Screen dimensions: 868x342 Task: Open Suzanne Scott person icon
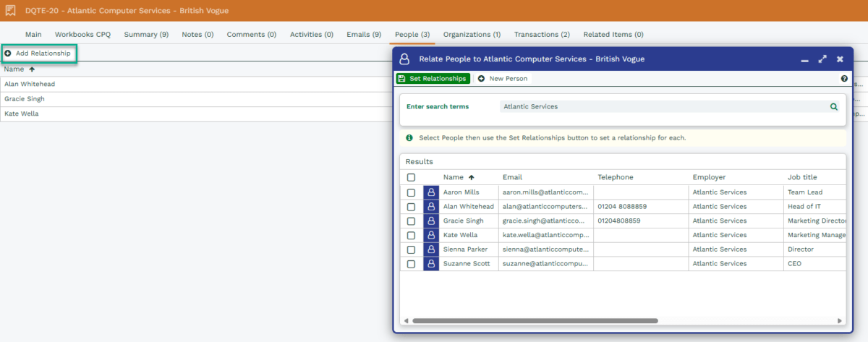point(431,264)
